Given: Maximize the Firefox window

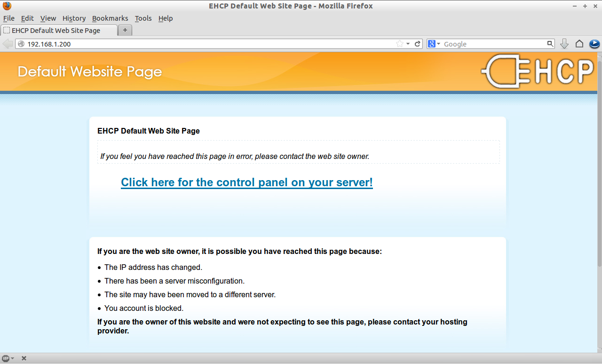Looking at the screenshot, I should (x=585, y=6).
